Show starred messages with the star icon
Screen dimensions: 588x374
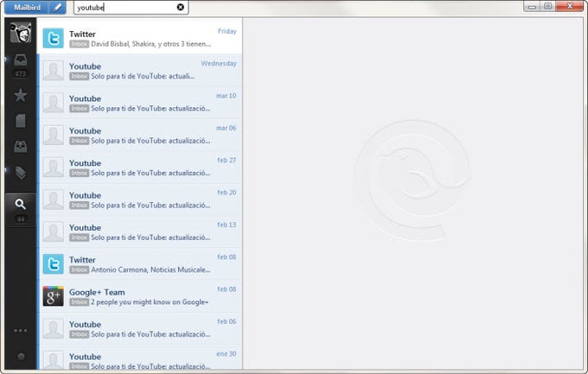20,95
